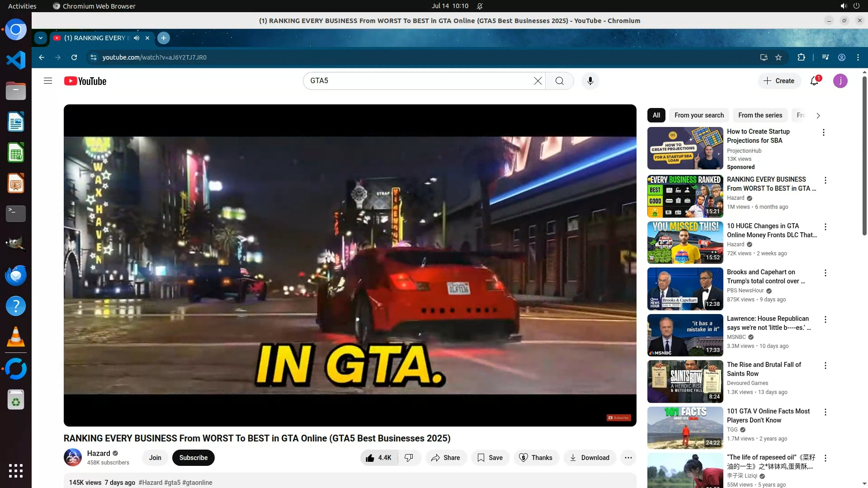Mute the tab using speaker icon
868x488 pixels.
coord(137,38)
